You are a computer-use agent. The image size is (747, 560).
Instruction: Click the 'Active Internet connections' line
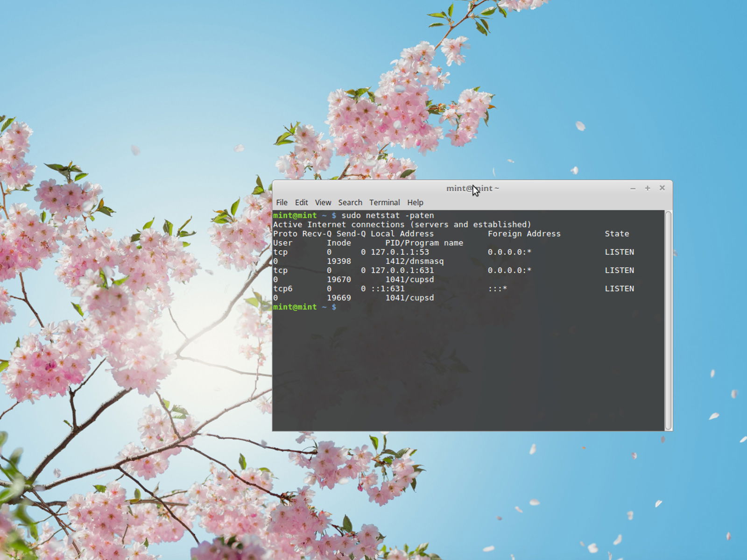click(402, 224)
